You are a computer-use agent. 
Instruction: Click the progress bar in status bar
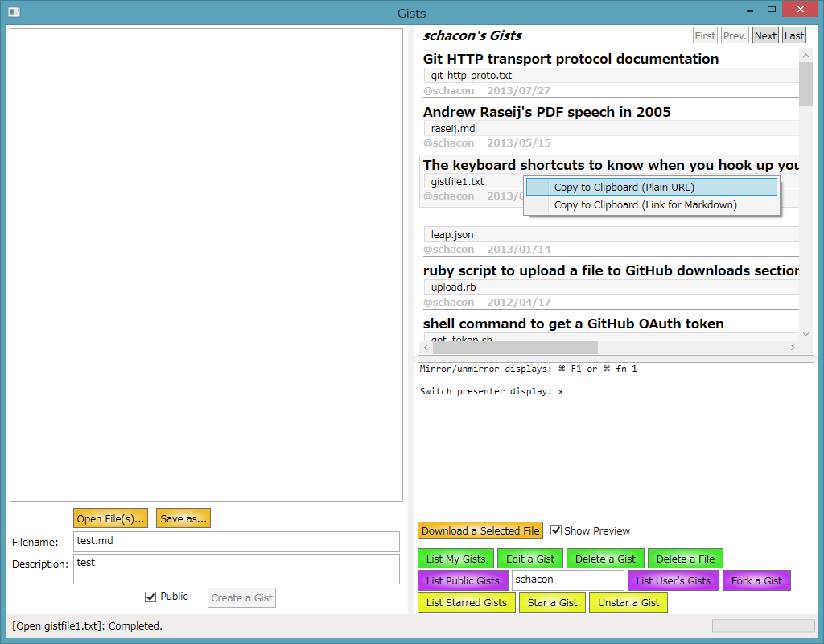(763, 625)
